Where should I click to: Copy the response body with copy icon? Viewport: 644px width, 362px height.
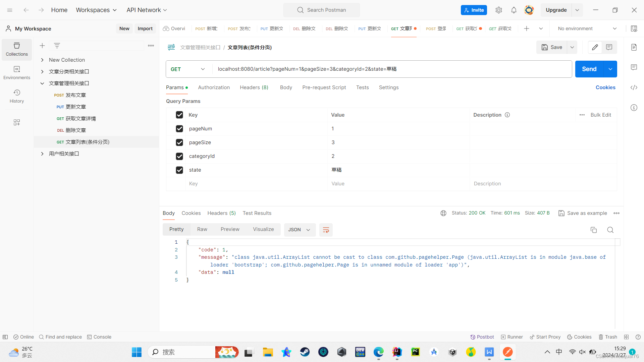[593, 230]
